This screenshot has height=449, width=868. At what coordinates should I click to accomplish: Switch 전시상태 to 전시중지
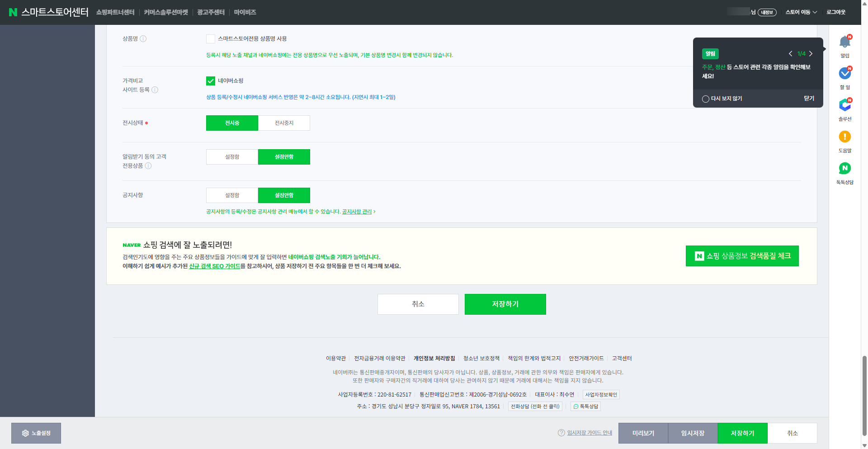(284, 123)
